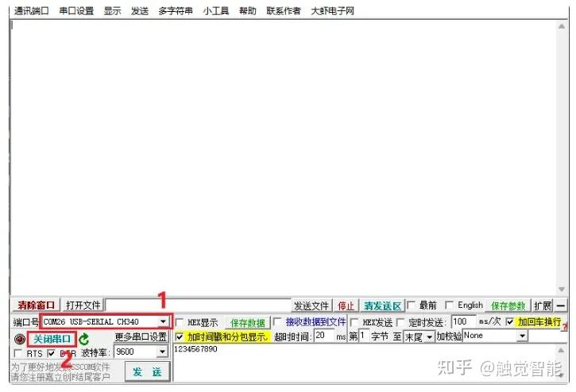Open the 显示 menu
Image resolution: width=576 pixels, height=392 pixels.
(x=112, y=11)
